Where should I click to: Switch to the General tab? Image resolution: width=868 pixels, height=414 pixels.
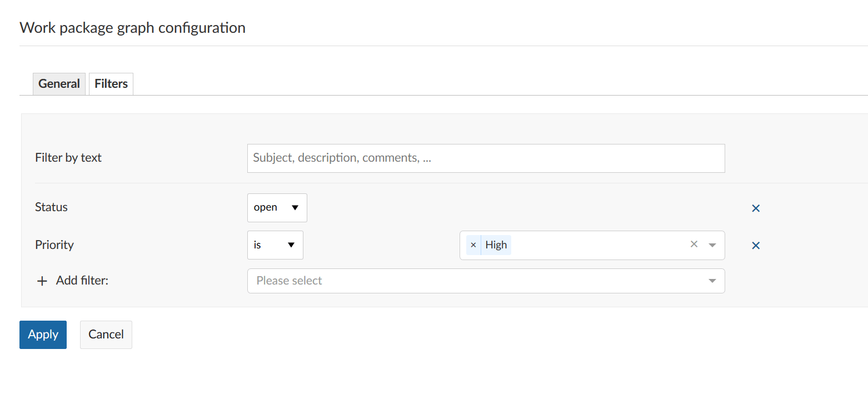click(x=59, y=84)
